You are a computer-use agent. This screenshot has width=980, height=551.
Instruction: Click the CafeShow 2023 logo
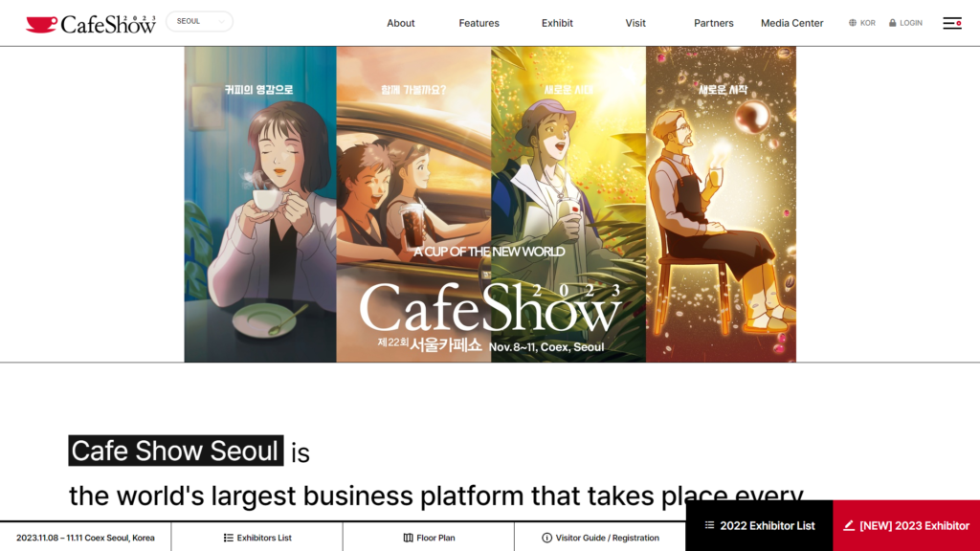[91, 24]
